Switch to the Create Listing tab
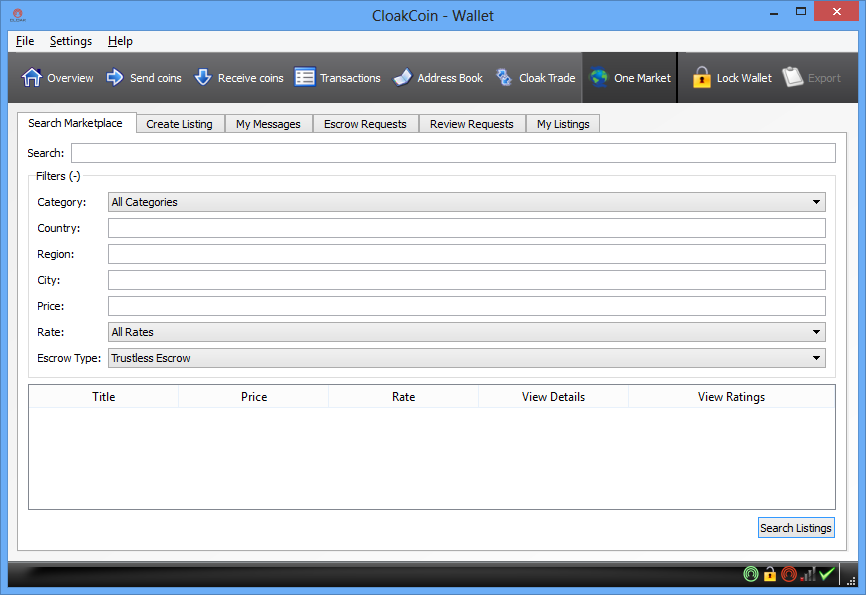 pyautogui.click(x=179, y=124)
